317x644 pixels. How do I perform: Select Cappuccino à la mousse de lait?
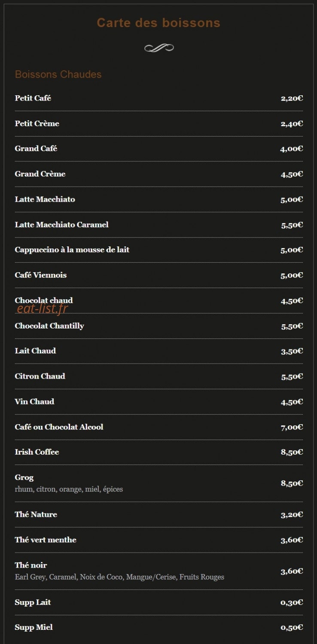(x=72, y=250)
